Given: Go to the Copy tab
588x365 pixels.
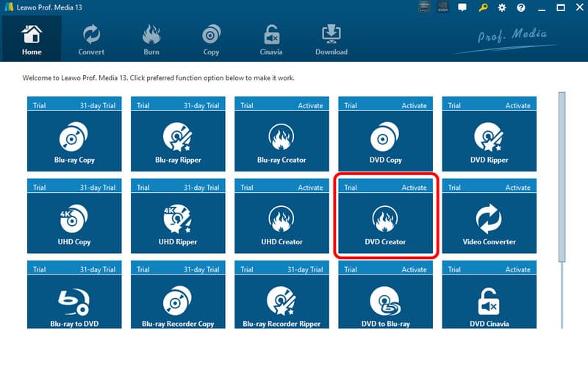Looking at the screenshot, I should tap(211, 40).
